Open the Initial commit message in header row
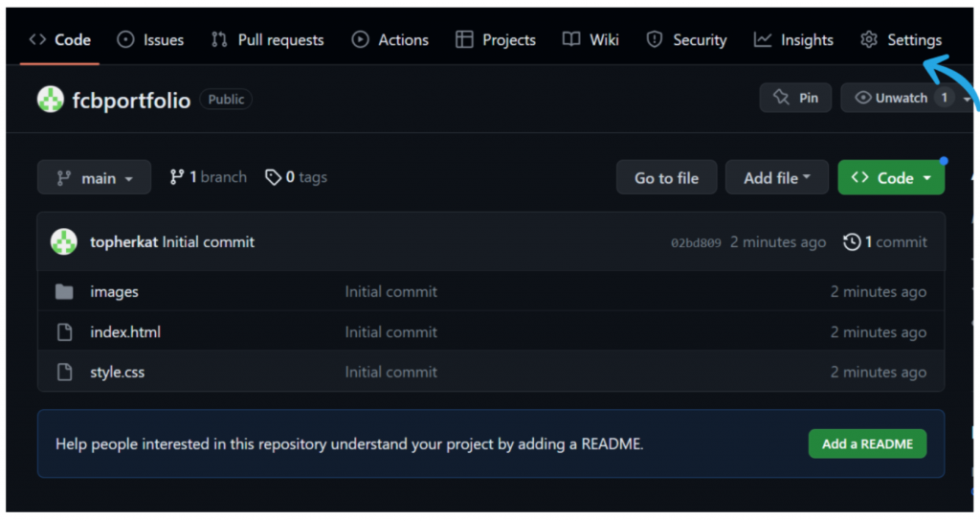Screen dimensions: 980x521 [208, 242]
